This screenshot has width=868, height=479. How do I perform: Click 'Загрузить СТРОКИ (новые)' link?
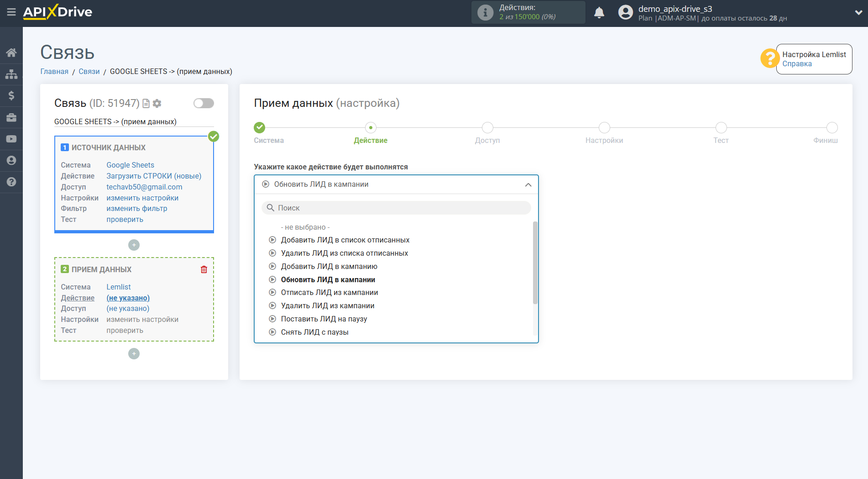click(x=154, y=176)
